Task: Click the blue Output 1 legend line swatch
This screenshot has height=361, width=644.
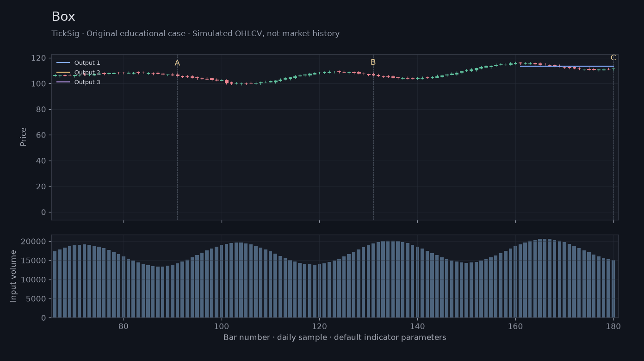Action: (x=63, y=63)
